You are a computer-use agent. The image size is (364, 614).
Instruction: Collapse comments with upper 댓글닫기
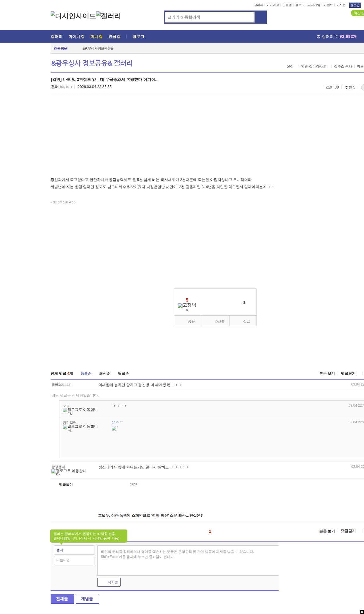click(x=348, y=374)
